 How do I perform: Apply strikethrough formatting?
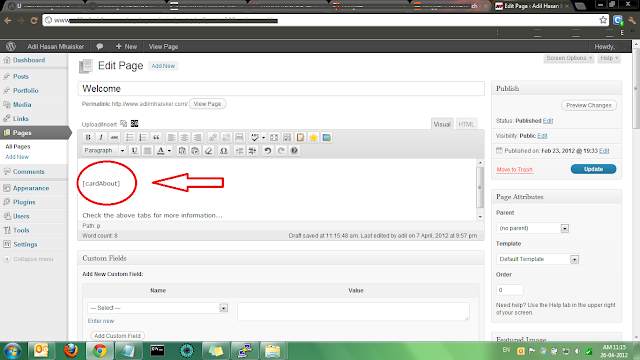click(114, 138)
